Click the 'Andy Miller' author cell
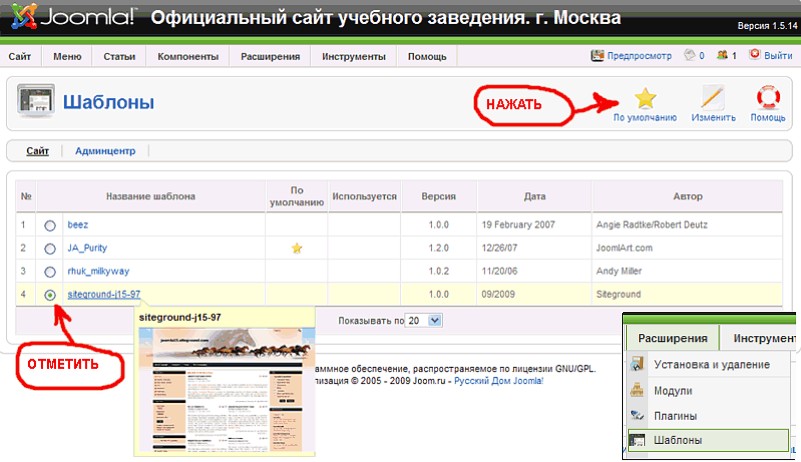This screenshot has width=801, height=462. pos(619,271)
